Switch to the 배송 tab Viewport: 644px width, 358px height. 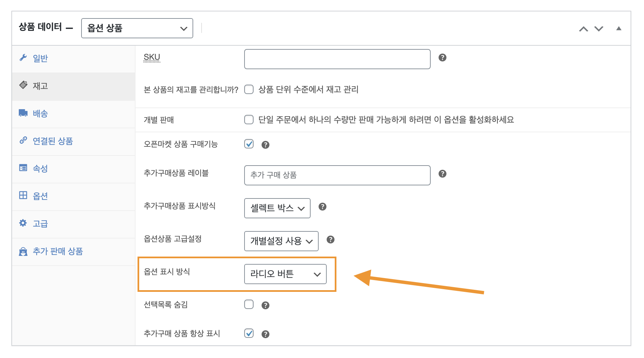click(40, 114)
